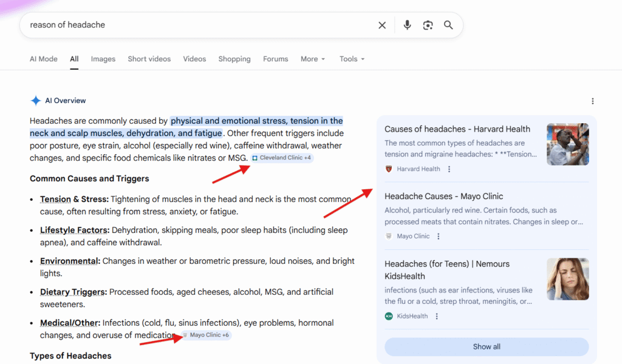Click the Show all button
Image resolution: width=622 pixels, height=364 pixels.
point(486,346)
